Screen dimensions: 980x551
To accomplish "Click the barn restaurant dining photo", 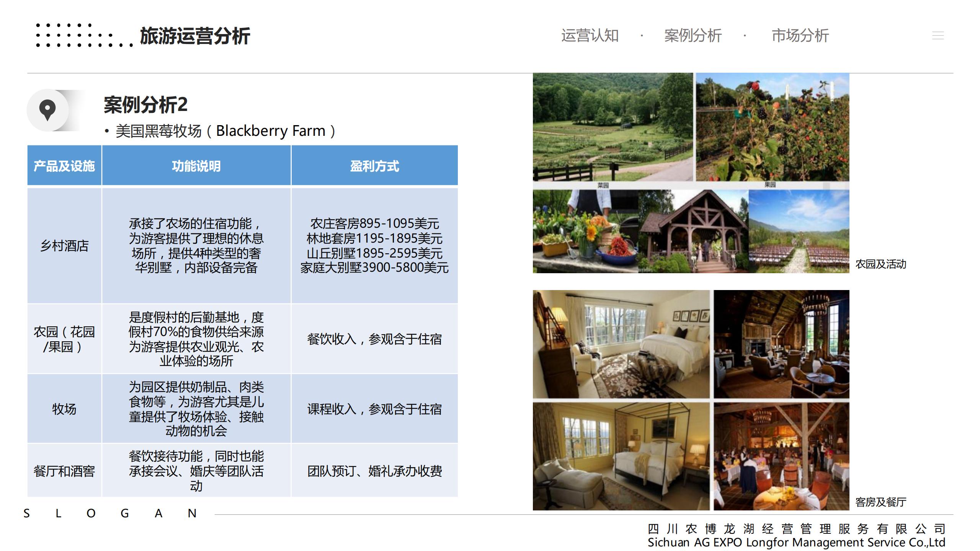I will [781, 456].
